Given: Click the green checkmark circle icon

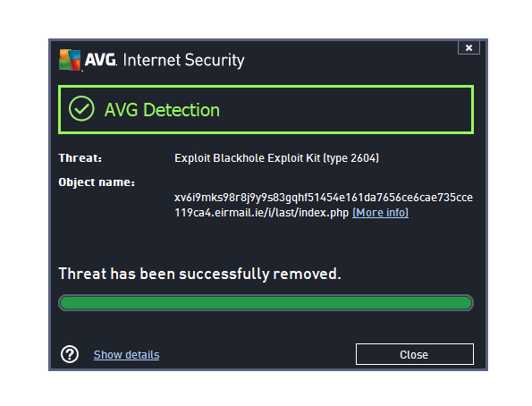Looking at the screenshot, I should (81, 108).
